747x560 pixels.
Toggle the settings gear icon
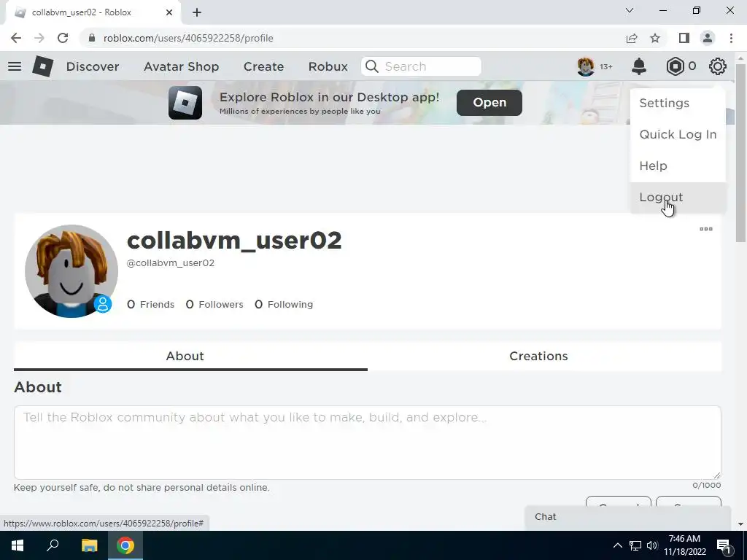718,66
